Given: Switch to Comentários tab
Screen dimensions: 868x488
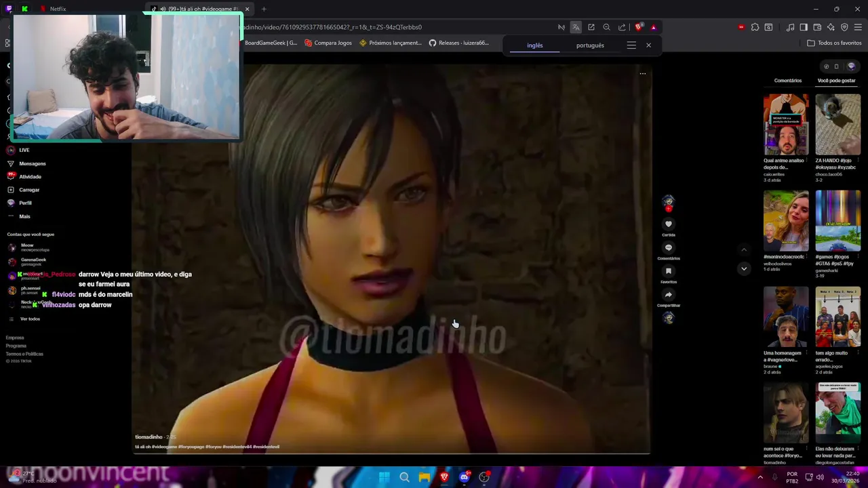Looking at the screenshot, I should 787,81.
